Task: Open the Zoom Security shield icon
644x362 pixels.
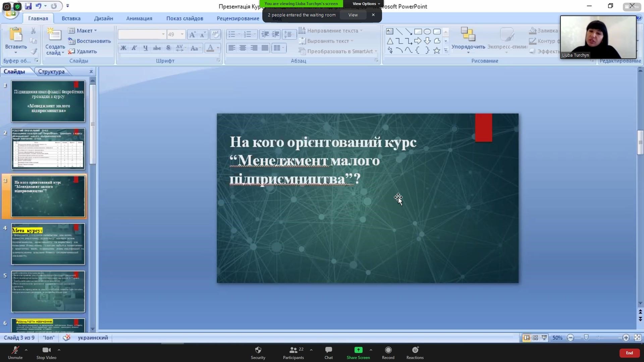Action: click(x=258, y=350)
